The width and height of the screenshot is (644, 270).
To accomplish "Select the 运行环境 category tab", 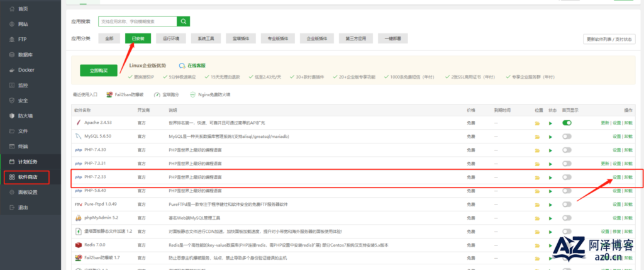I will pos(170,38).
